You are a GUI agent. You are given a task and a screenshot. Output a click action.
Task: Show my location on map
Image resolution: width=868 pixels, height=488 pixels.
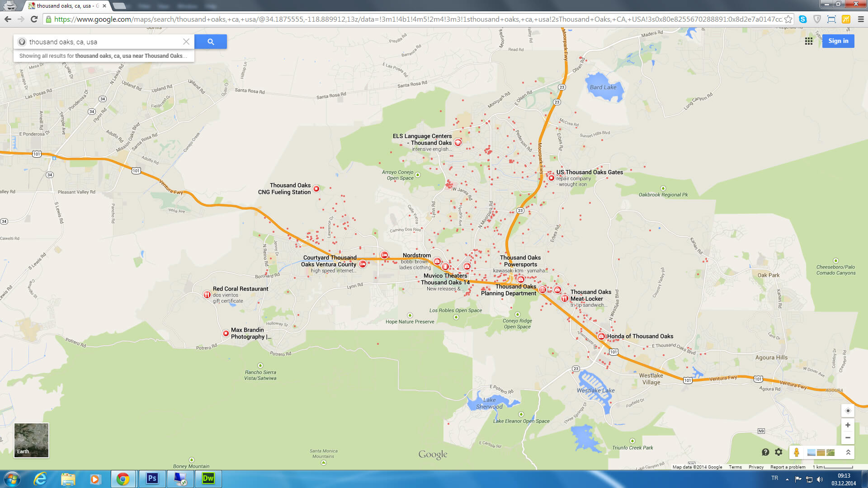[x=848, y=411]
